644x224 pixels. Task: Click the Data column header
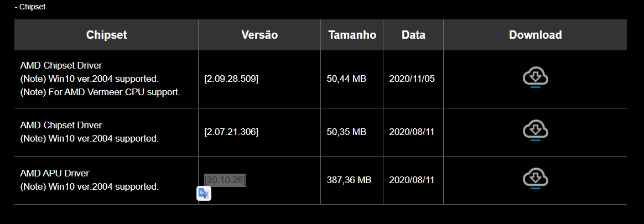point(413,35)
